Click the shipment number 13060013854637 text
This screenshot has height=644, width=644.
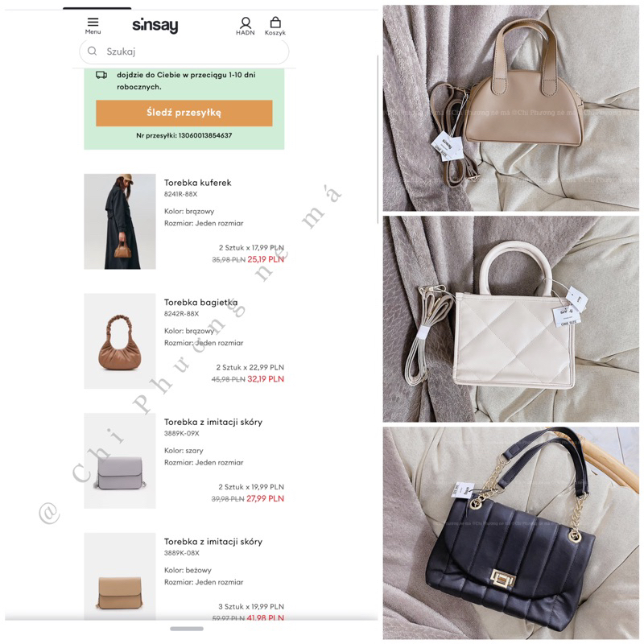point(205,135)
